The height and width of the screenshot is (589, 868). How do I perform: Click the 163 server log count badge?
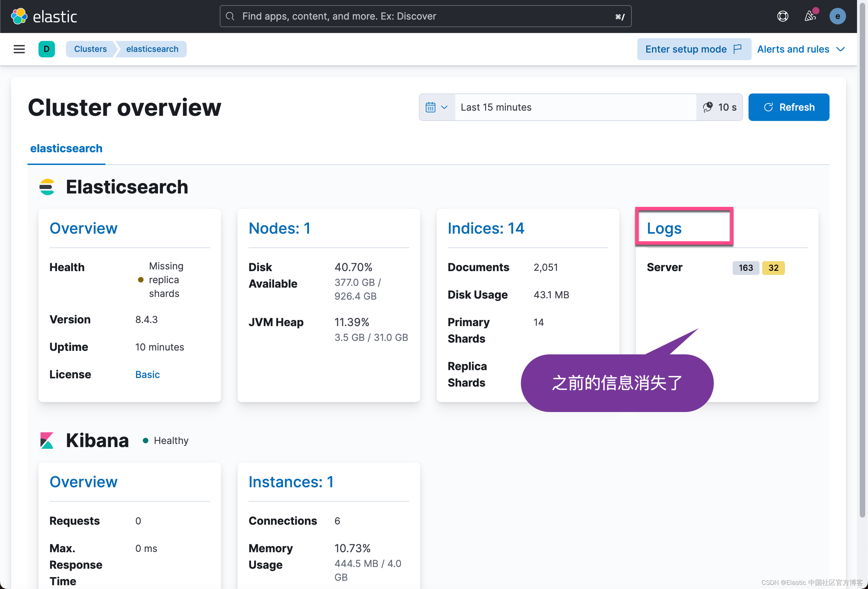(745, 268)
